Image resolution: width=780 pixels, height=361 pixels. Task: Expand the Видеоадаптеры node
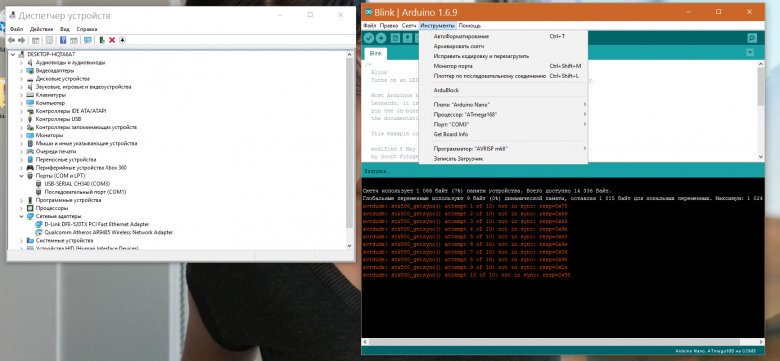click(21, 71)
